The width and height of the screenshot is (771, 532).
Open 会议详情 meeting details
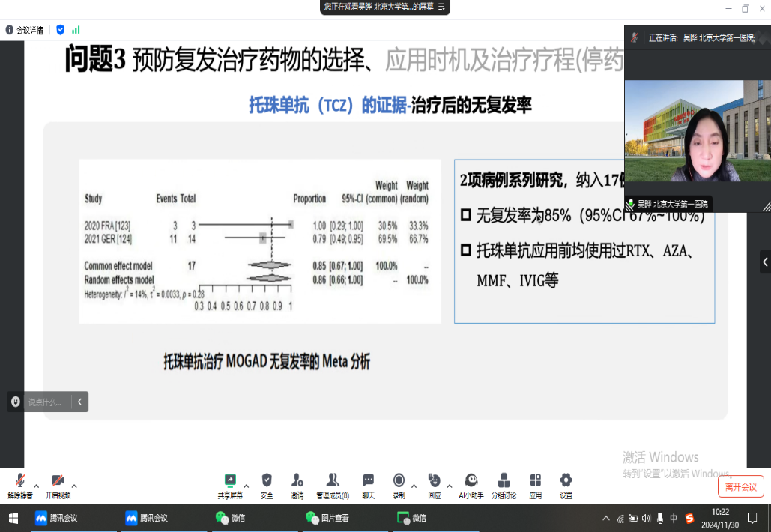coord(25,30)
